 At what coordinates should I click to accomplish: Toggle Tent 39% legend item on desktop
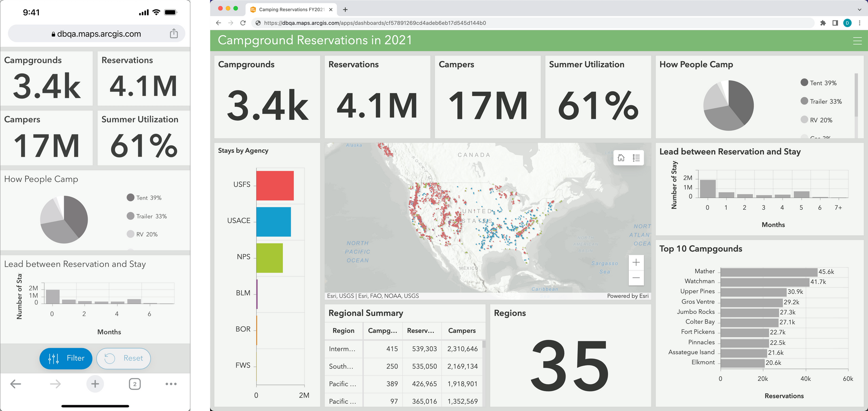coord(818,83)
